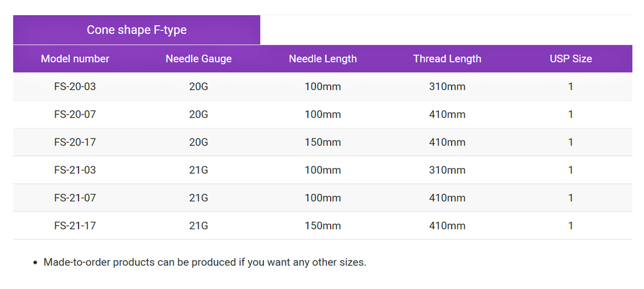Select model FS-21-17 cell
644x289 pixels.
(x=75, y=225)
